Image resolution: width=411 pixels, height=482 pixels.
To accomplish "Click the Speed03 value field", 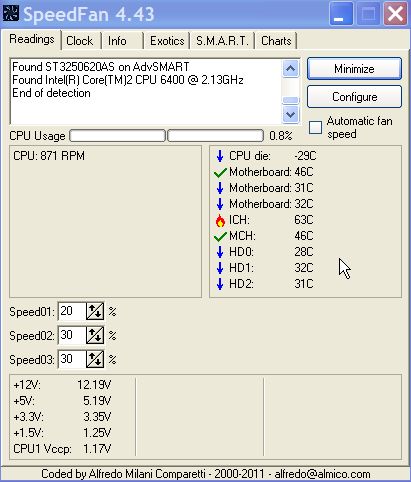I will pos(72,359).
